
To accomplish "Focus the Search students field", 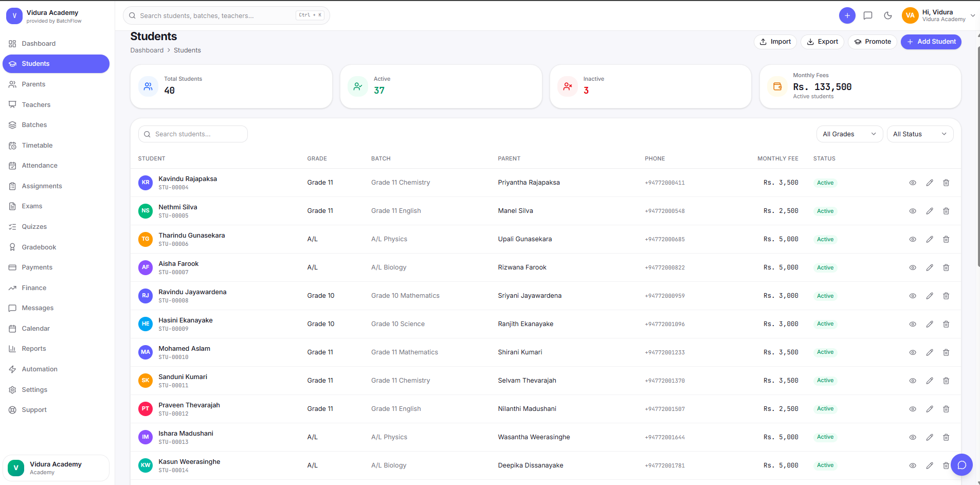I will tap(193, 134).
